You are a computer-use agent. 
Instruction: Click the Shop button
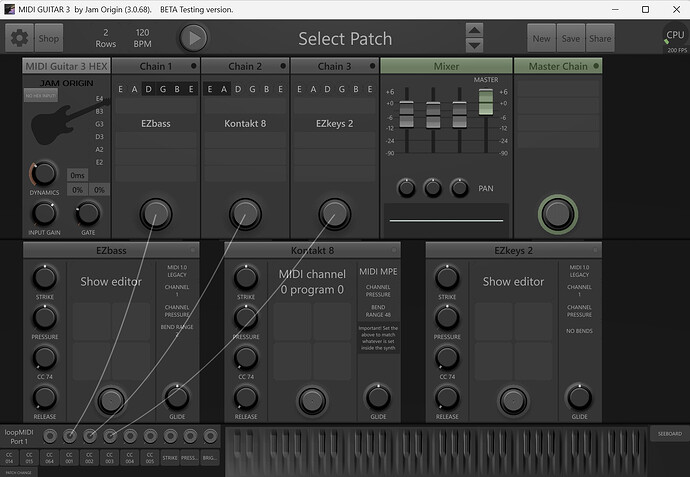49,39
